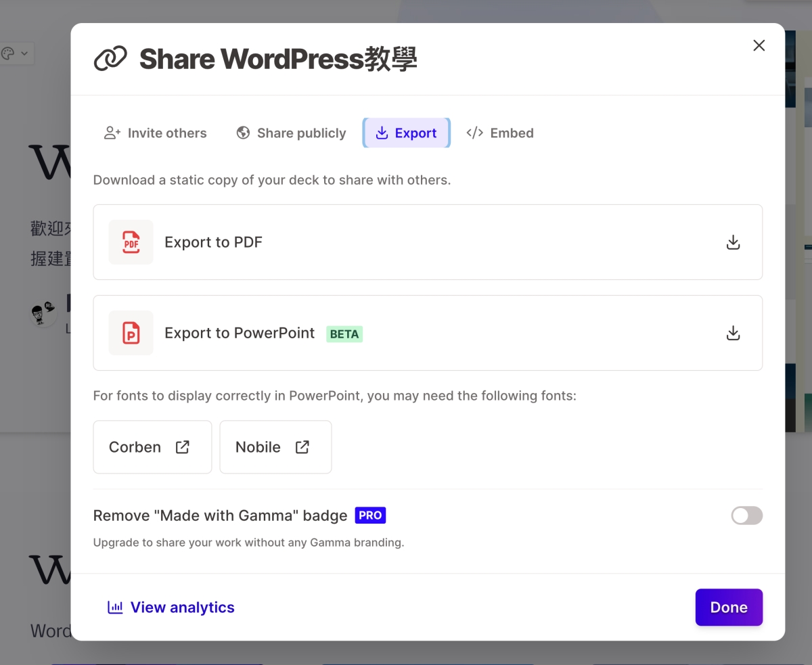Screen dimensions: 812x665
Task: Toggle Remove "Made with Gamma" badge switch
Action: click(746, 515)
